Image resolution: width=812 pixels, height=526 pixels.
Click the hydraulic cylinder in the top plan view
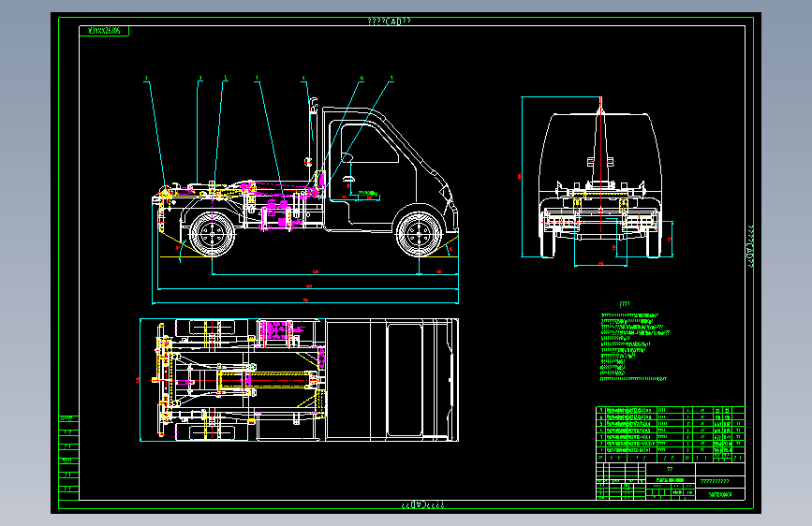pyautogui.click(x=267, y=380)
